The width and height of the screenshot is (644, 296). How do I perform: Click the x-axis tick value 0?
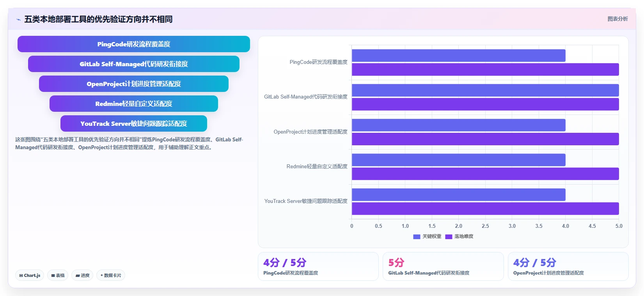click(352, 226)
